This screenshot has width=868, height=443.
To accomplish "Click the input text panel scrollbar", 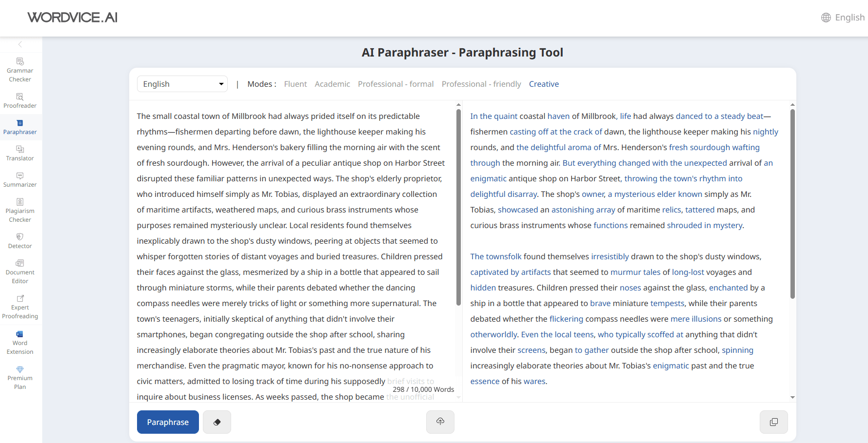I will (458, 207).
